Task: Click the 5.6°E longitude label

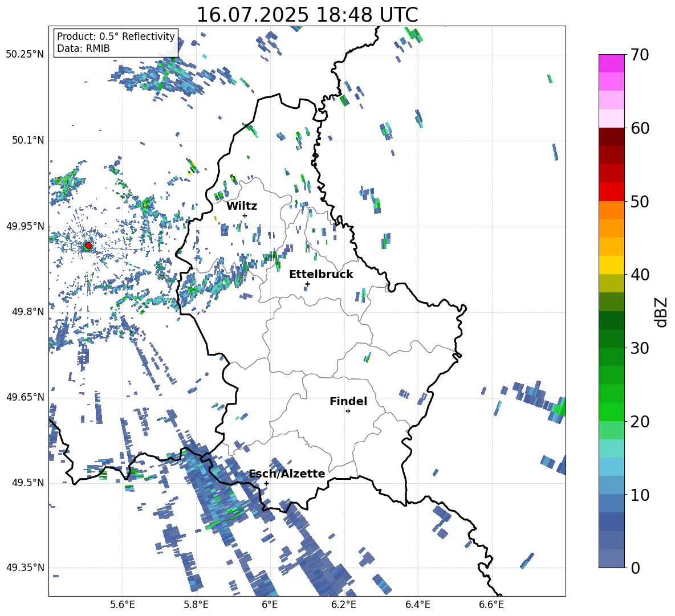Action: [123, 605]
